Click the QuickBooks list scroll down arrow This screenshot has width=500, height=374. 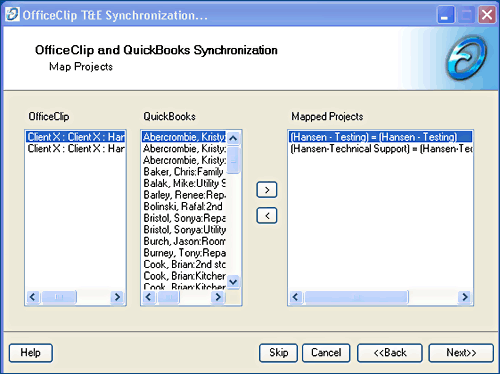click(x=233, y=282)
